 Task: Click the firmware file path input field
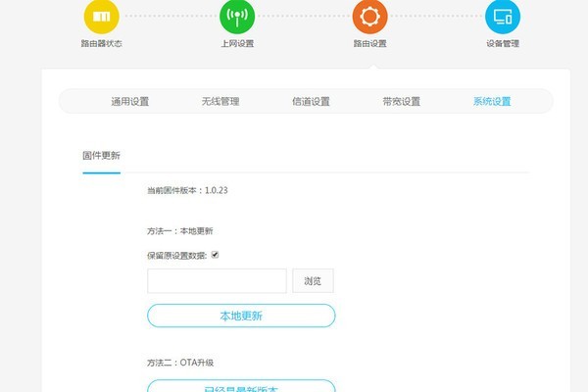click(217, 281)
